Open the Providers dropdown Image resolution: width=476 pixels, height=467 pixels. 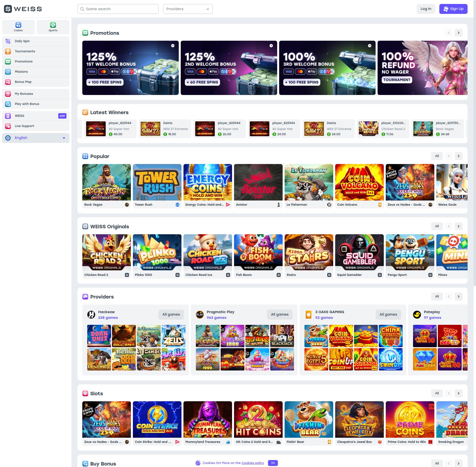coord(188,9)
